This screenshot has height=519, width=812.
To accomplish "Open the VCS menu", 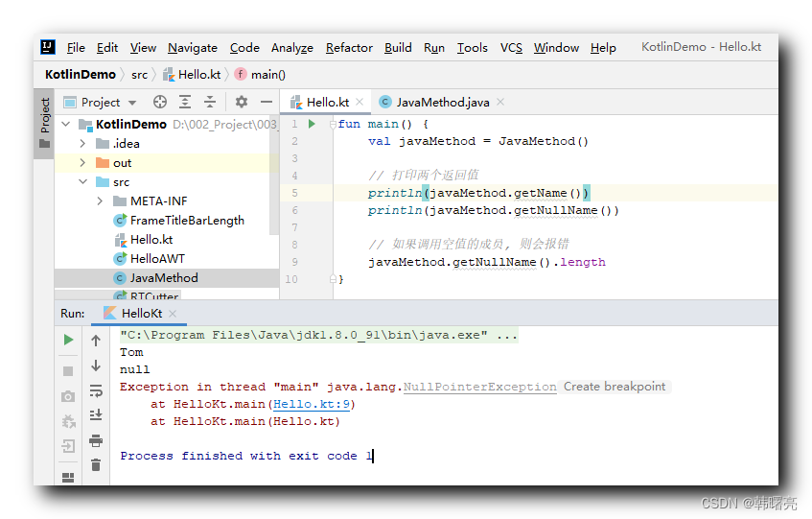I will (511, 48).
